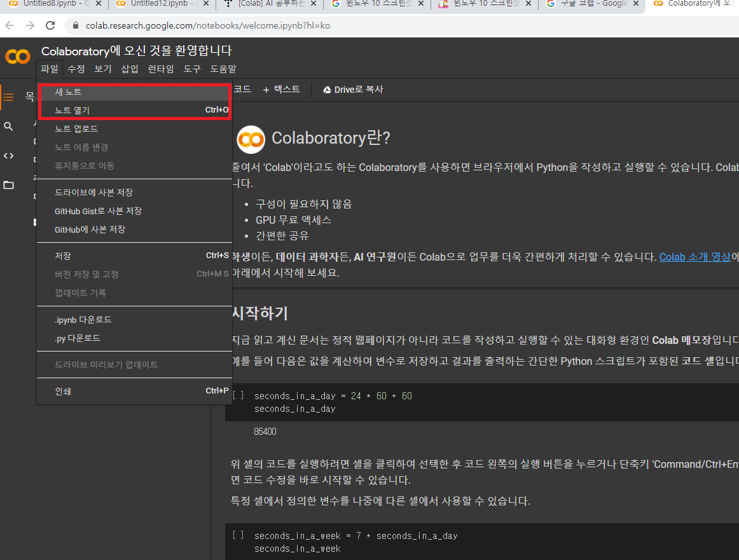Click the Colaboratory란? heading

(331, 138)
